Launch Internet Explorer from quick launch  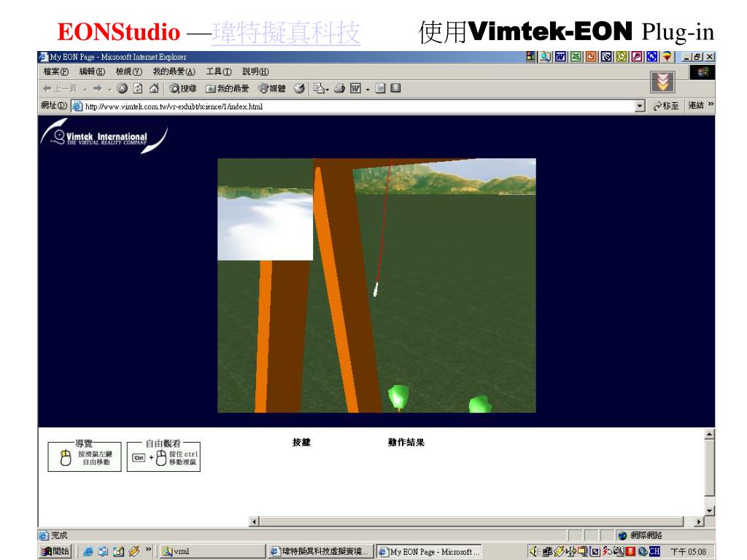(88, 552)
